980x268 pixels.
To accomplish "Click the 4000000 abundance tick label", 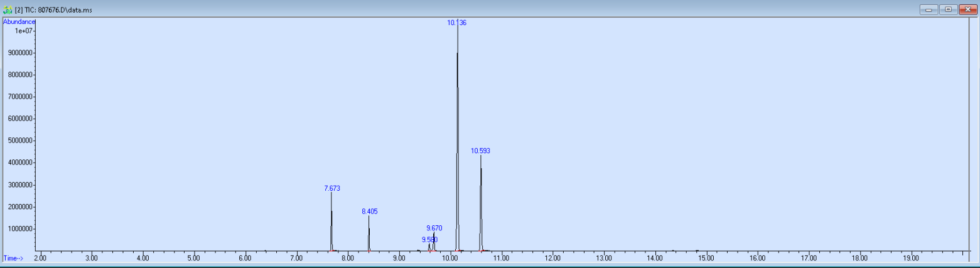I will click(20, 163).
